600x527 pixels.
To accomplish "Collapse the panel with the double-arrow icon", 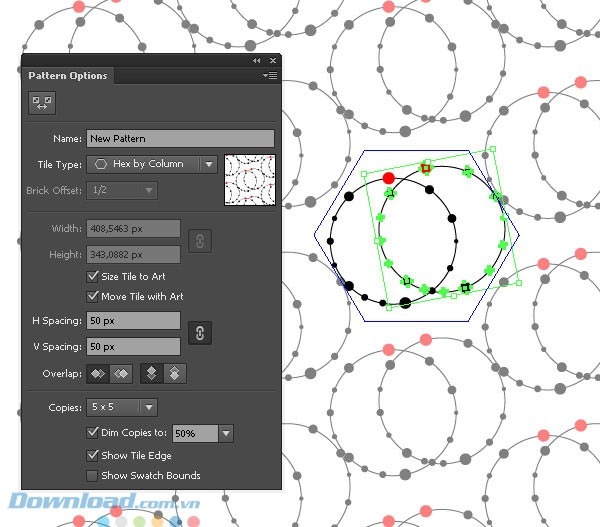I will pos(256,61).
